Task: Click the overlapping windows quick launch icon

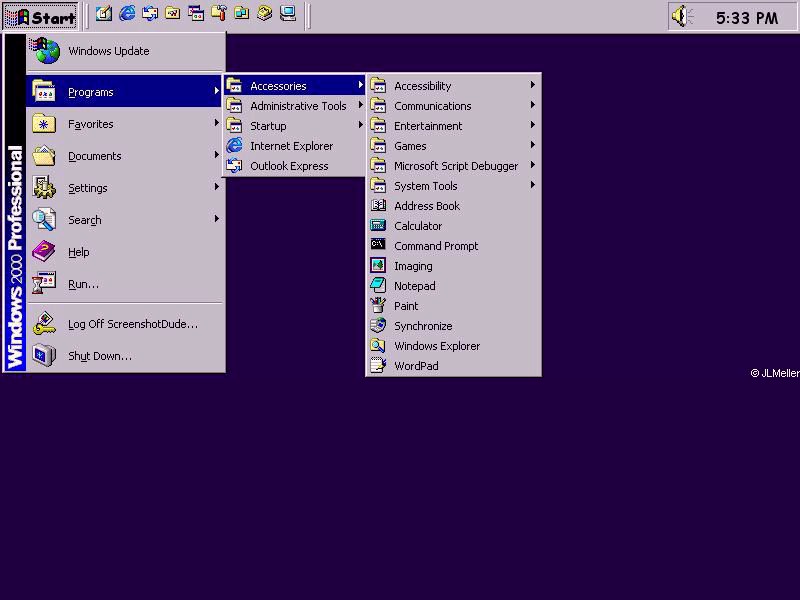Action: coord(195,14)
